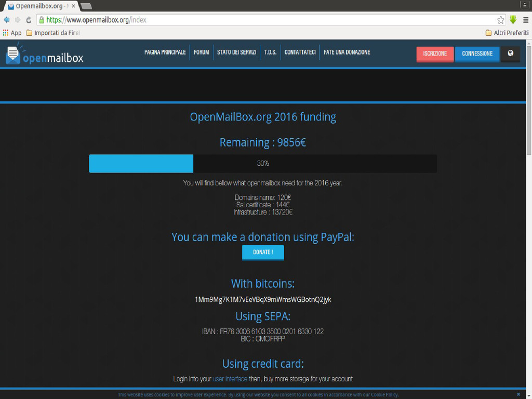532x399 pixels.
Task: Close the Openmailbox.org browser tab
Action: tap(73, 6)
